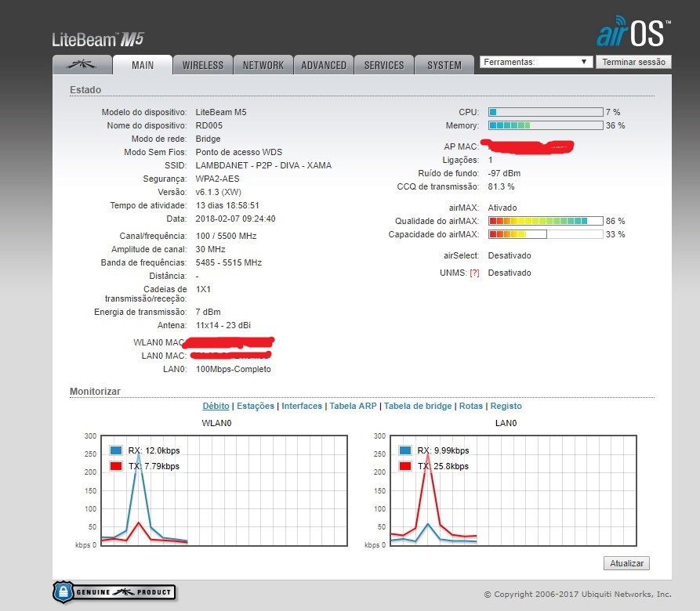Click the transmit power value 7 dBm
This screenshot has height=611, width=700.
(208, 312)
